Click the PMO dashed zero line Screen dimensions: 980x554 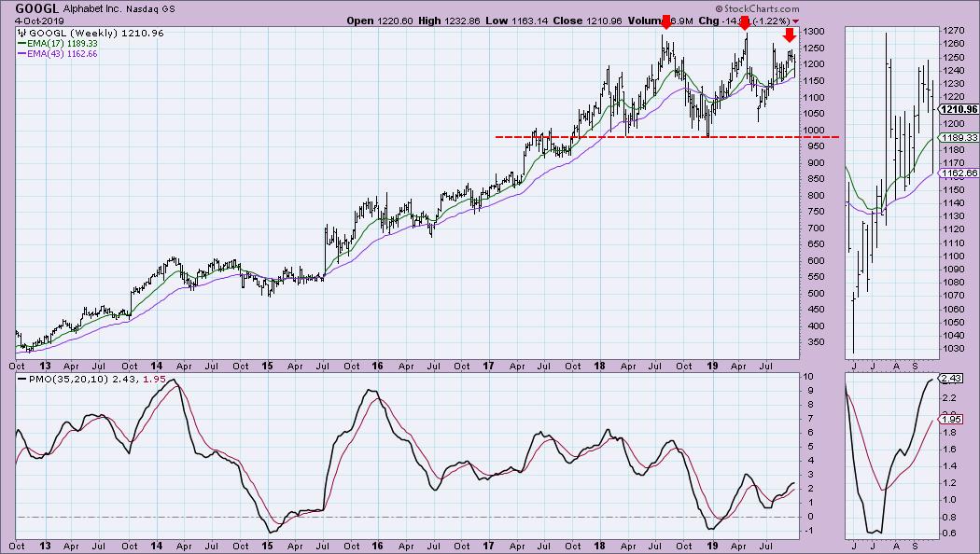[407, 517]
